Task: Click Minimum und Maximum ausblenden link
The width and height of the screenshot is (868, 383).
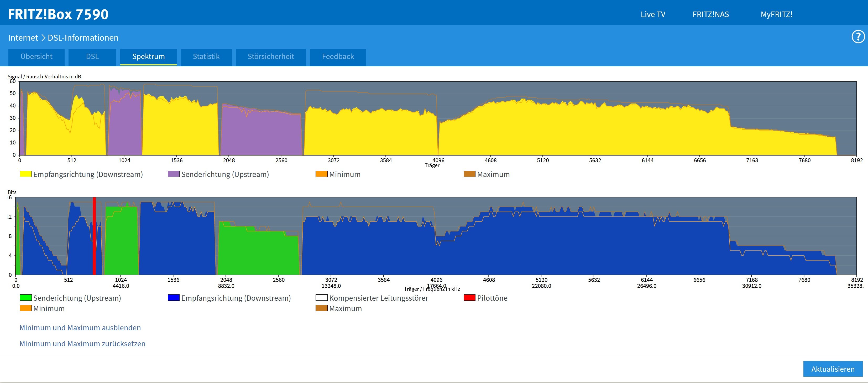Action: tap(80, 327)
